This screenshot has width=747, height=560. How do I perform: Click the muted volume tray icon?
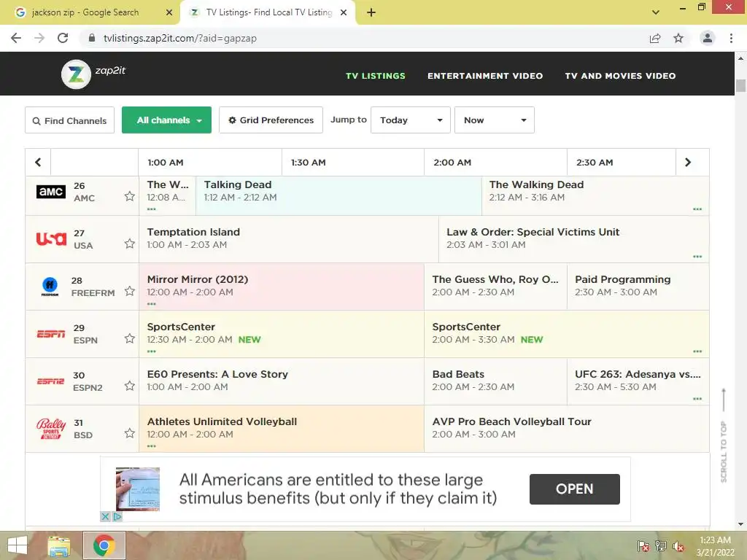click(678, 546)
